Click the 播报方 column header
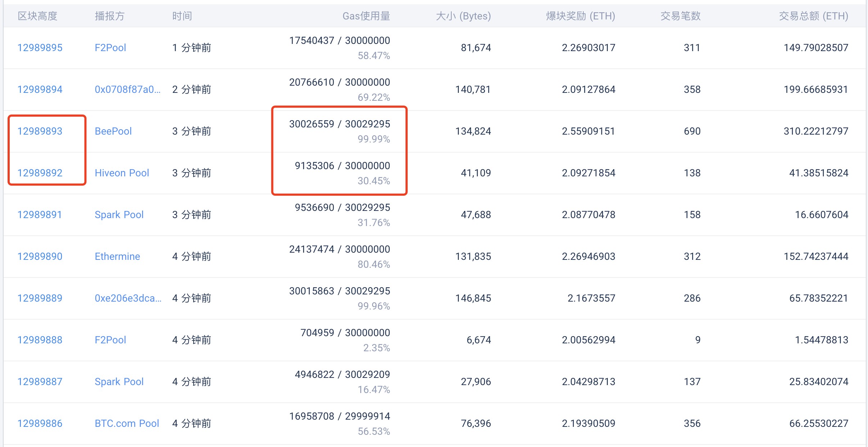The width and height of the screenshot is (868, 447). [110, 16]
